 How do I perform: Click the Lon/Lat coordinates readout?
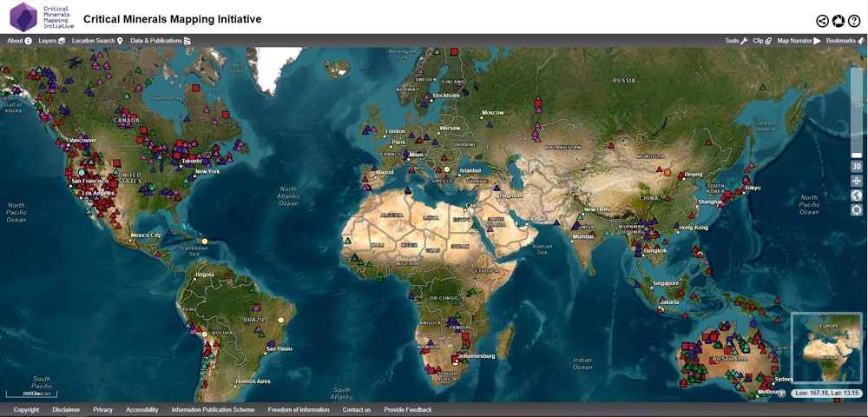click(x=826, y=394)
